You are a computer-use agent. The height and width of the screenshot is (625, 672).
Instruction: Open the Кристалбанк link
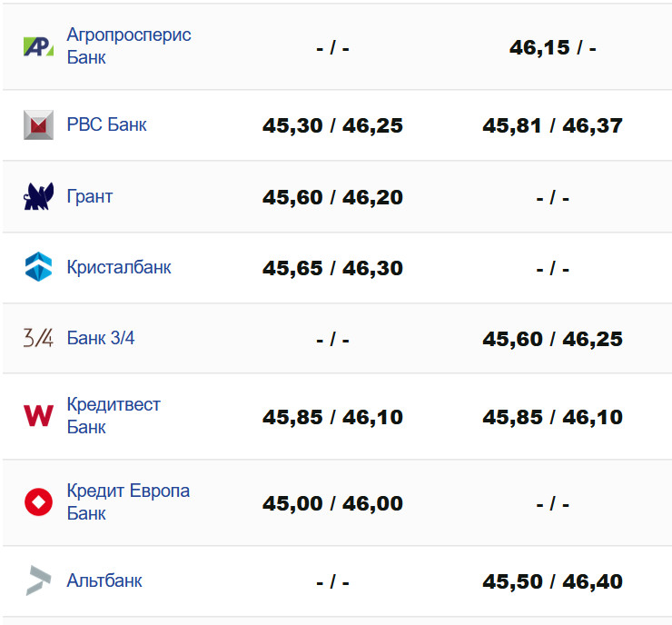119,267
